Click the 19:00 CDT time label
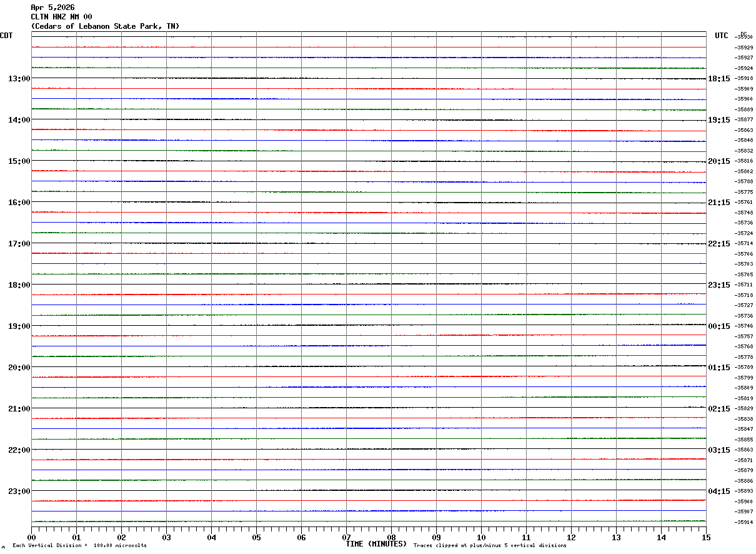This screenshot has height=554, width=756. [x=19, y=326]
